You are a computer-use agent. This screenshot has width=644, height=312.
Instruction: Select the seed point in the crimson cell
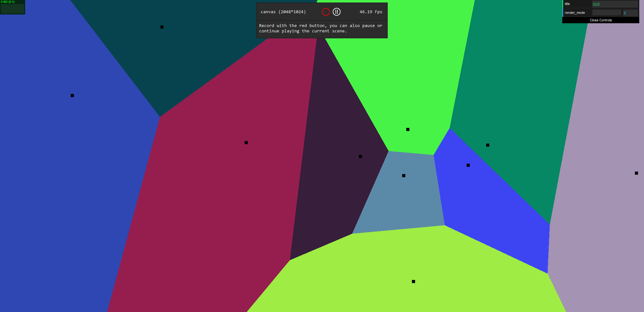[246, 143]
